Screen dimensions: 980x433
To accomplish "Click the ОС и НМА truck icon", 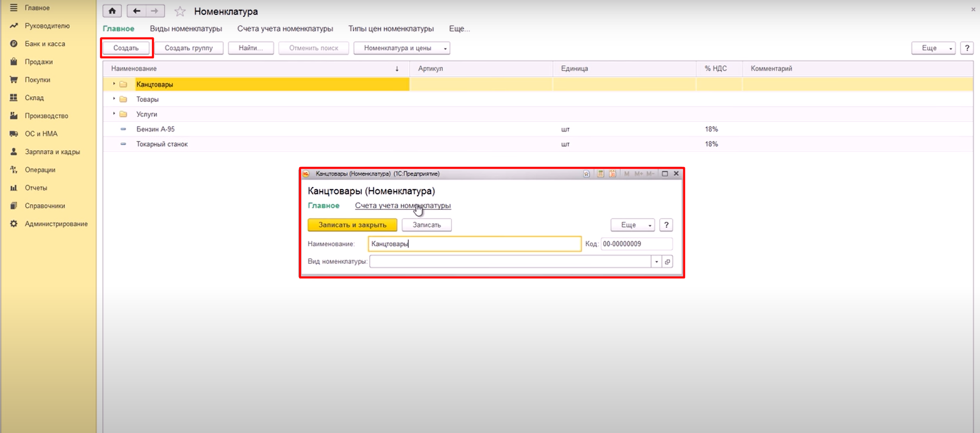I will pyautogui.click(x=13, y=134).
